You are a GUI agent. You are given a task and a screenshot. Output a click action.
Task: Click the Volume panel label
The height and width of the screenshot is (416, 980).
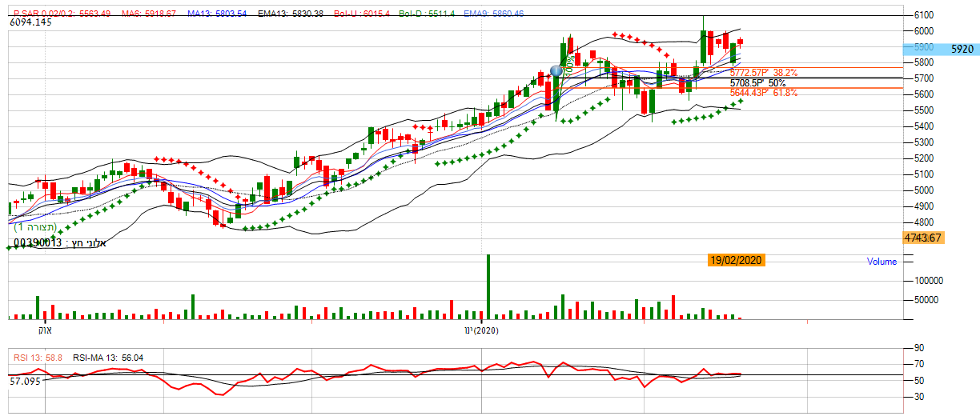tap(882, 262)
